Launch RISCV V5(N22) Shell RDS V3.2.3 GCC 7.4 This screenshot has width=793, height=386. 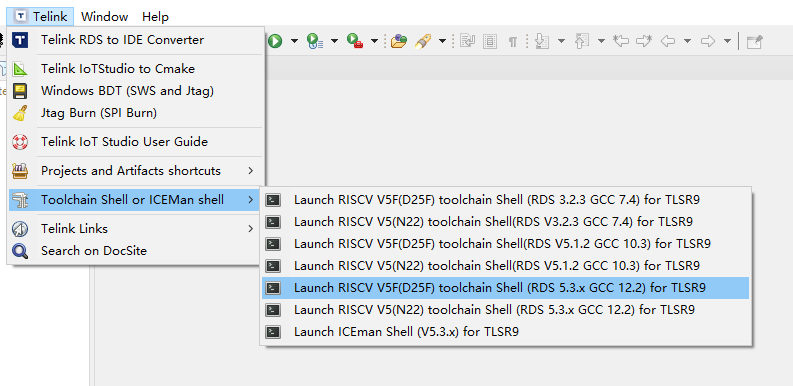click(x=505, y=222)
